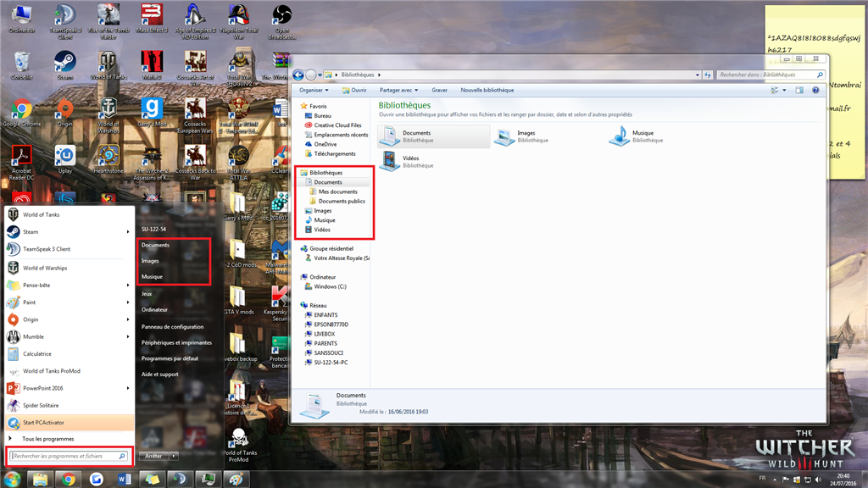Click the Nouvelle bibliothèque button
This screenshot has width=868, height=488.
pos(487,90)
